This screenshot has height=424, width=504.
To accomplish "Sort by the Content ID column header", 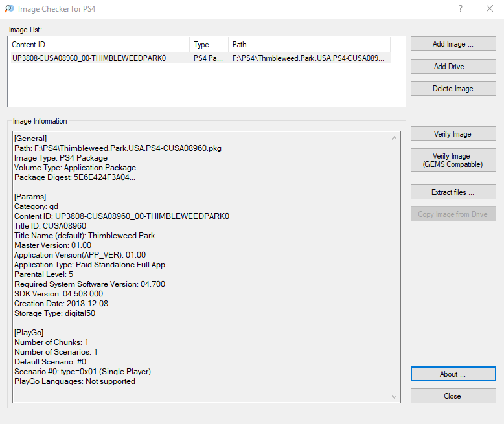I will point(99,45).
